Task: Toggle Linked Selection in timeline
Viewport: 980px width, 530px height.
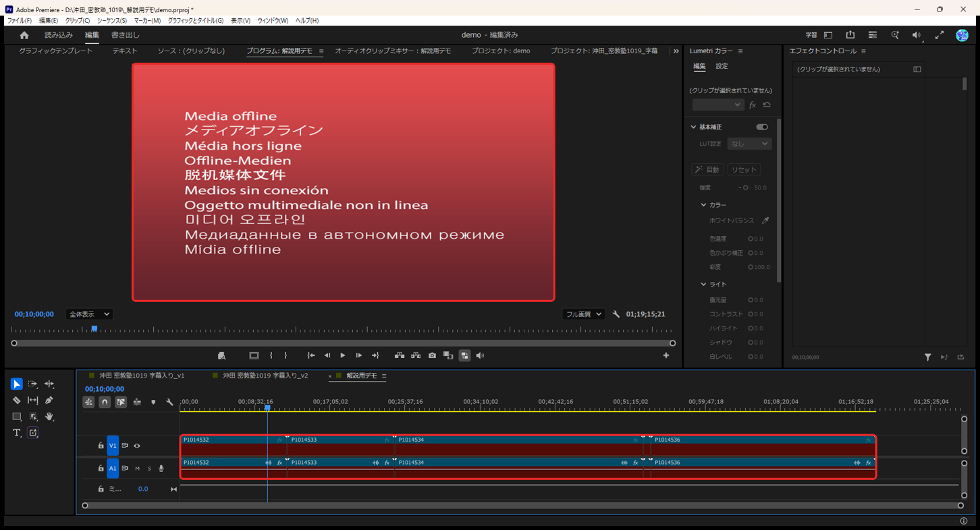Action: [x=121, y=402]
